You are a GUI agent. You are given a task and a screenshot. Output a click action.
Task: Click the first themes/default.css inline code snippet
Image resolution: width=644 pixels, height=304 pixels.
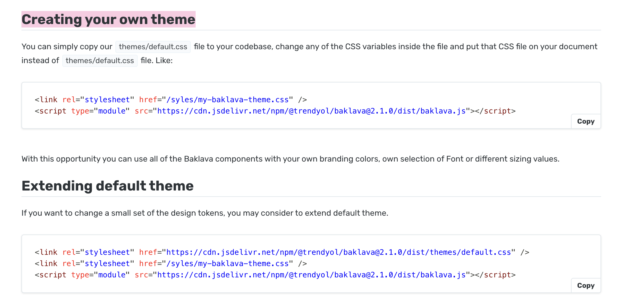(153, 46)
